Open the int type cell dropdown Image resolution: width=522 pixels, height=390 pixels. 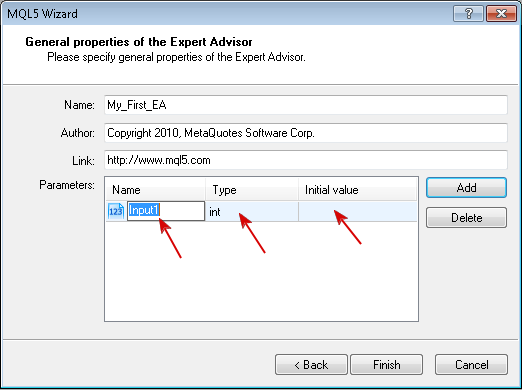252,211
